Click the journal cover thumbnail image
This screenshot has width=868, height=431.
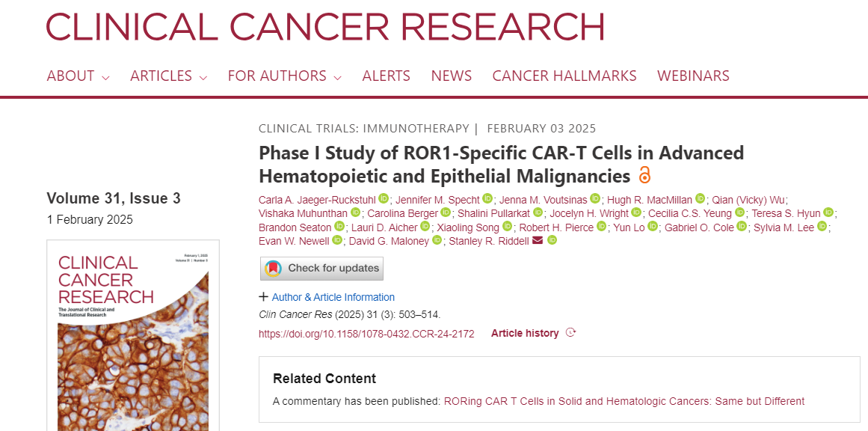coord(133,335)
